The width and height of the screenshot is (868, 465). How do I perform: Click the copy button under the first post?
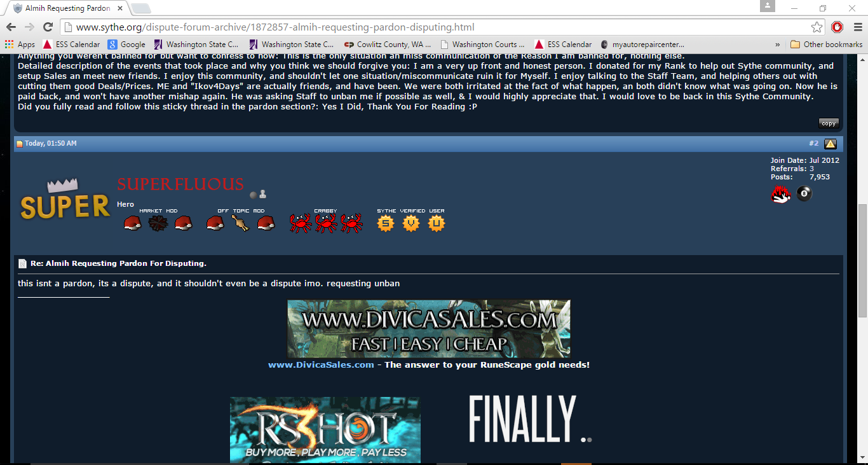829,123
